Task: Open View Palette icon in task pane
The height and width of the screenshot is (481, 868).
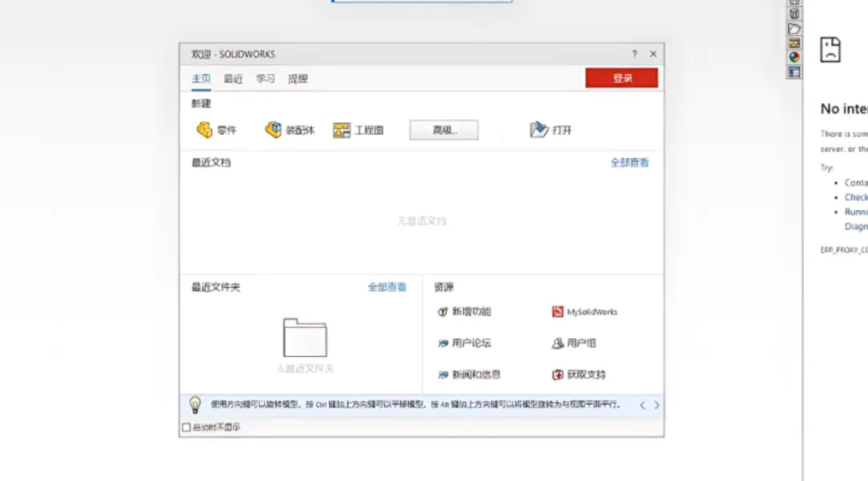Action: click(794, 43)
